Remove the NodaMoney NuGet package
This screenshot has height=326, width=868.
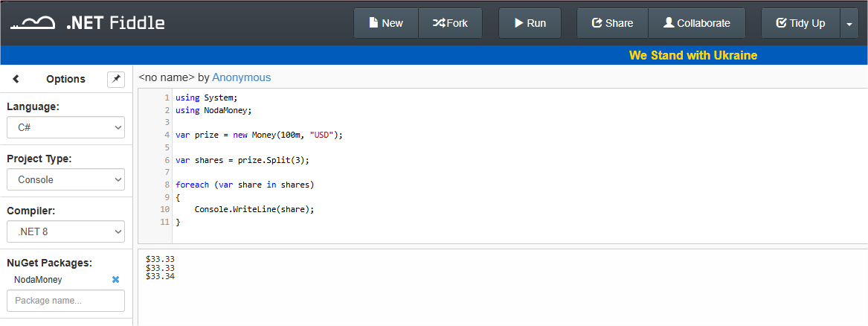[x=116, y=280]
